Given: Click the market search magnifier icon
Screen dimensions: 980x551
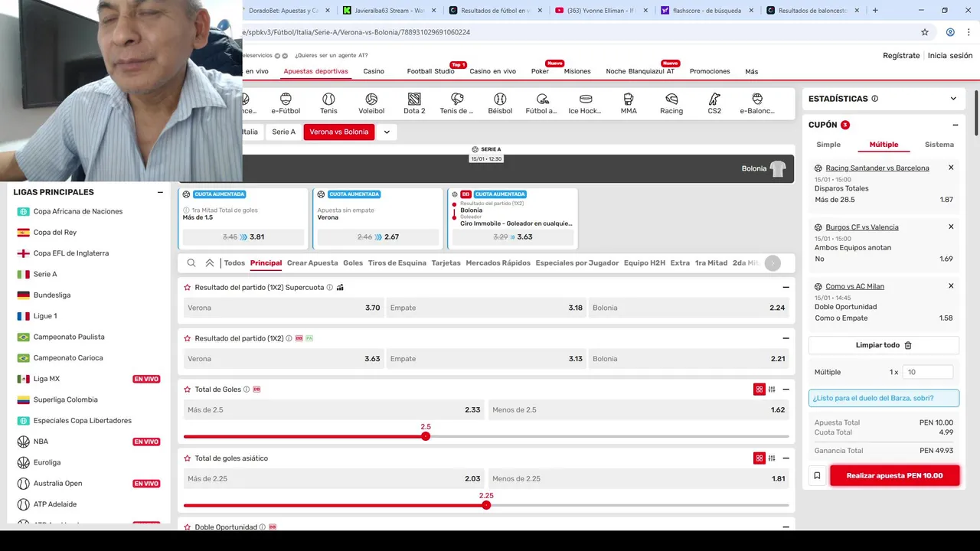Looking at the screenshot, I should (x=191, y=262).
